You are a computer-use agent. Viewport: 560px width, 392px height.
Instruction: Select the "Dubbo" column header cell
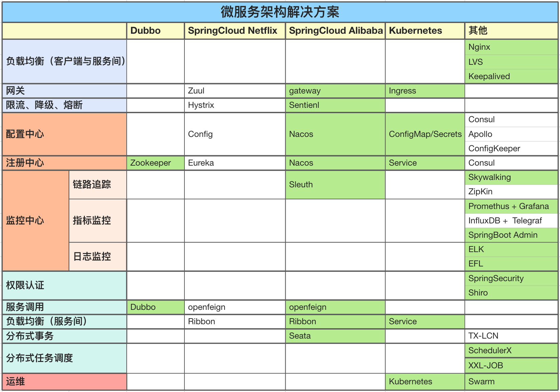155,31
